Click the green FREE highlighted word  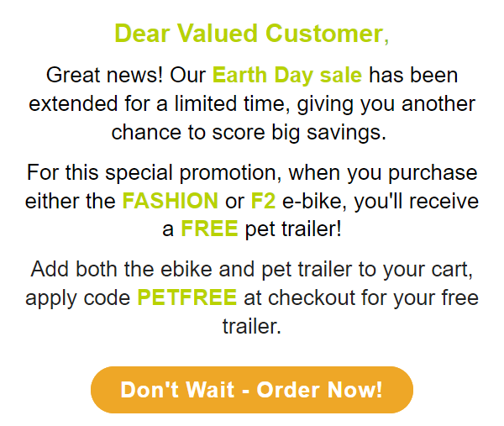pos(209,229)
